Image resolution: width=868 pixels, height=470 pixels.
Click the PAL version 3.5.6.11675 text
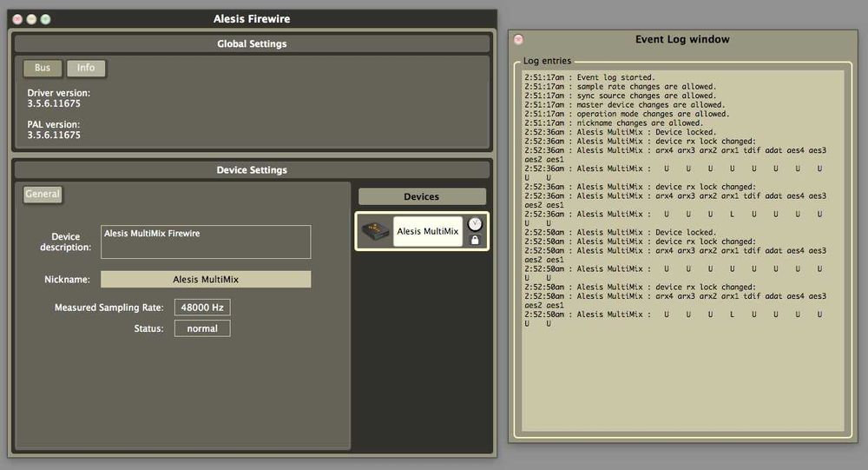[x=54, y=129]
